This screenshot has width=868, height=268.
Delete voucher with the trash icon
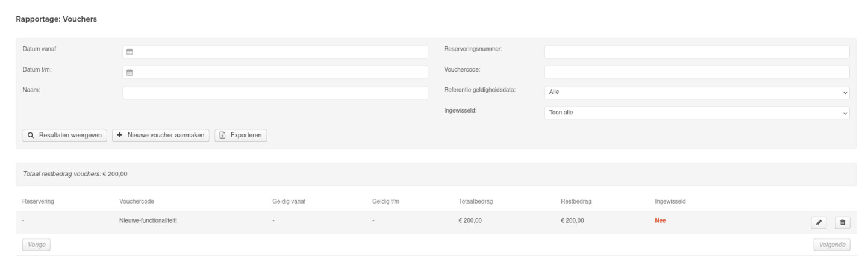click(x=842, y=223)
